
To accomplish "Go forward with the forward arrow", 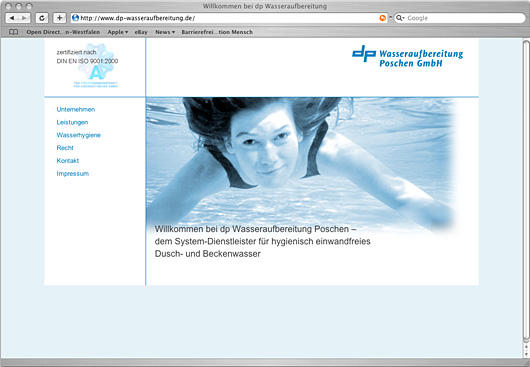I will pos(24,18).
